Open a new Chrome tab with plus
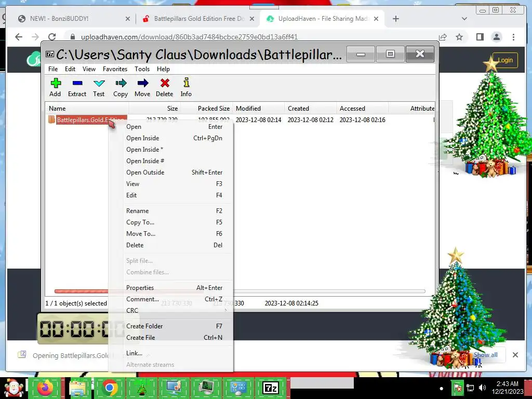532x399 pixels. coord(395,19)
